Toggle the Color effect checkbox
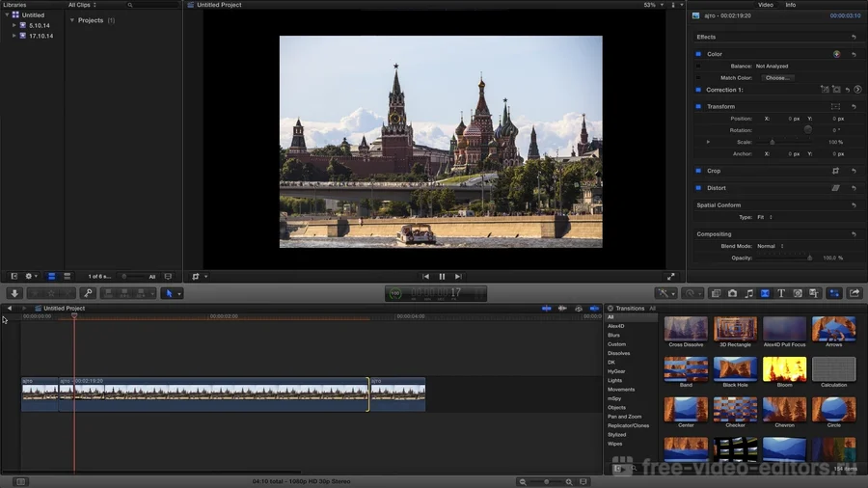 698,54
